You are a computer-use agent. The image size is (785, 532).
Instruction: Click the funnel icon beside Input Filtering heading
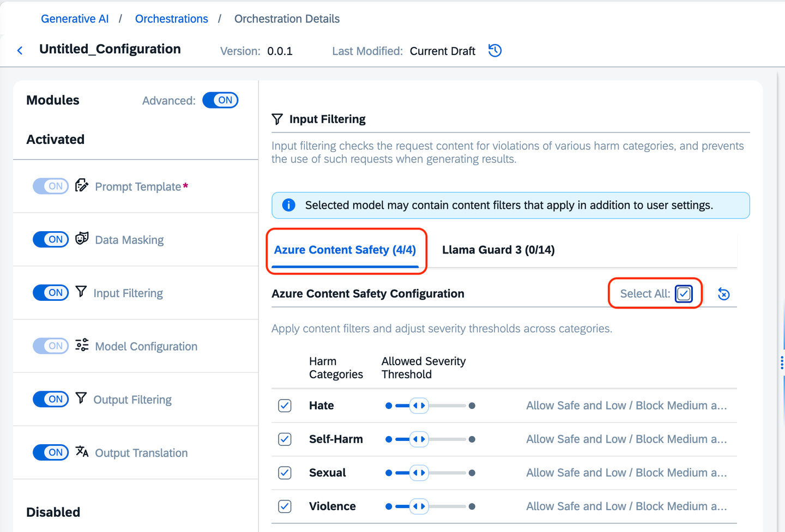[x=277, y=119]
